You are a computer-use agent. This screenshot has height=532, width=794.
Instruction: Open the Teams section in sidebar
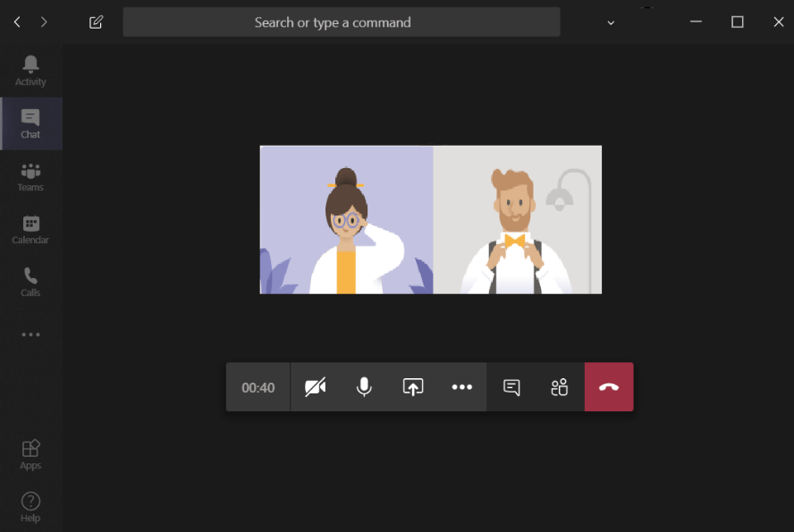click(x=30, y=177)
